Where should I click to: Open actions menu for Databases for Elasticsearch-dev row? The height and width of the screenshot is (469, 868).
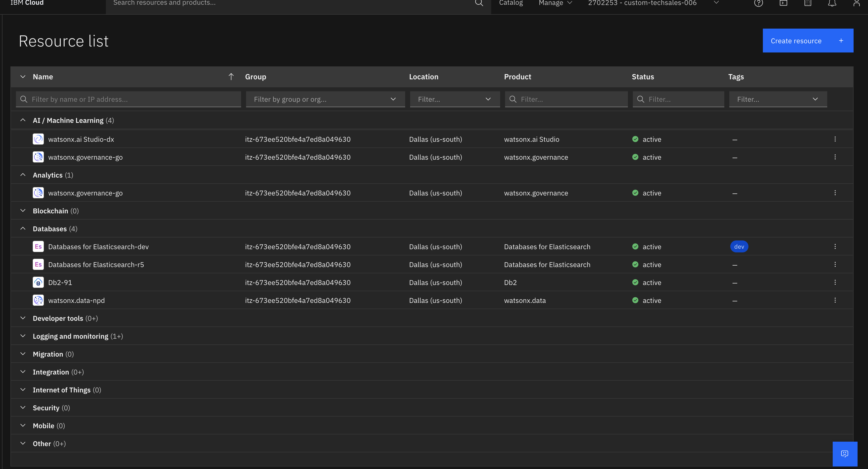click(835, 247)
